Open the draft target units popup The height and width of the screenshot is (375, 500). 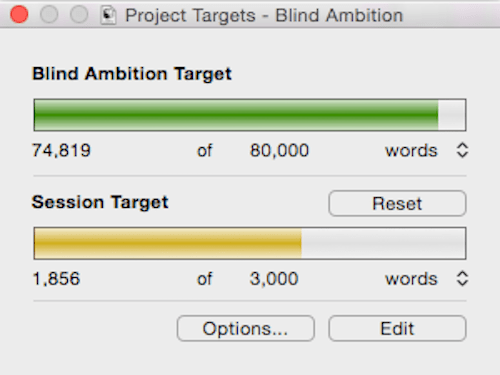click(x=462, y=150)
